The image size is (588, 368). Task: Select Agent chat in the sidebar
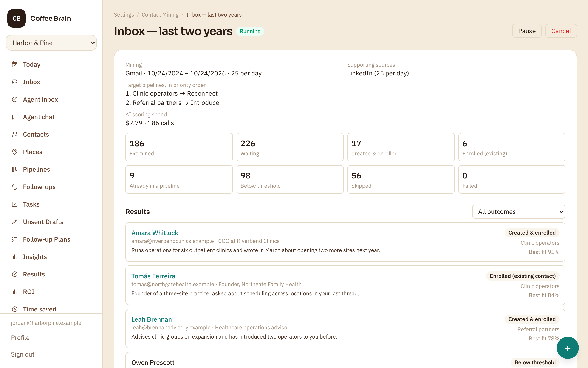point(39,117)
